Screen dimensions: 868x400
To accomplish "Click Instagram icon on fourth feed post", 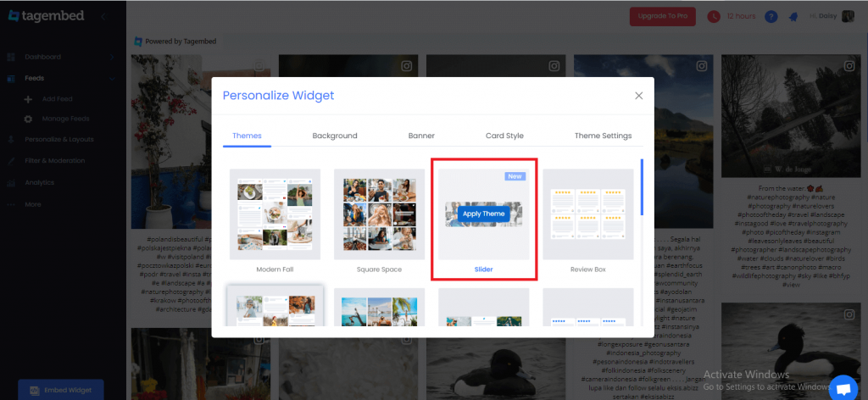I will pyautogui.click(x=702, y=66).
